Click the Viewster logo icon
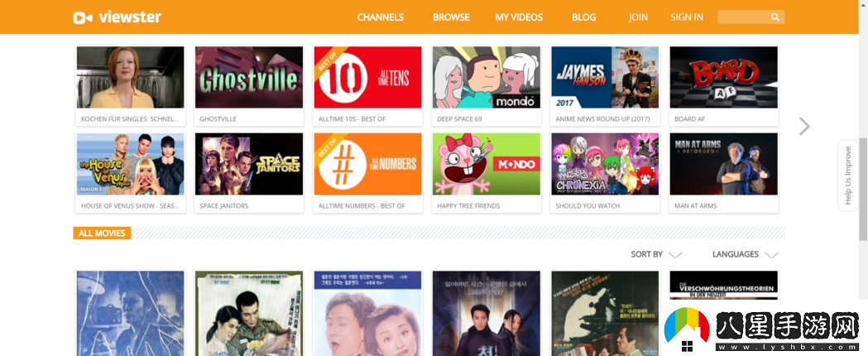Viewport: 868px width, 356px height. pos(83,17)
